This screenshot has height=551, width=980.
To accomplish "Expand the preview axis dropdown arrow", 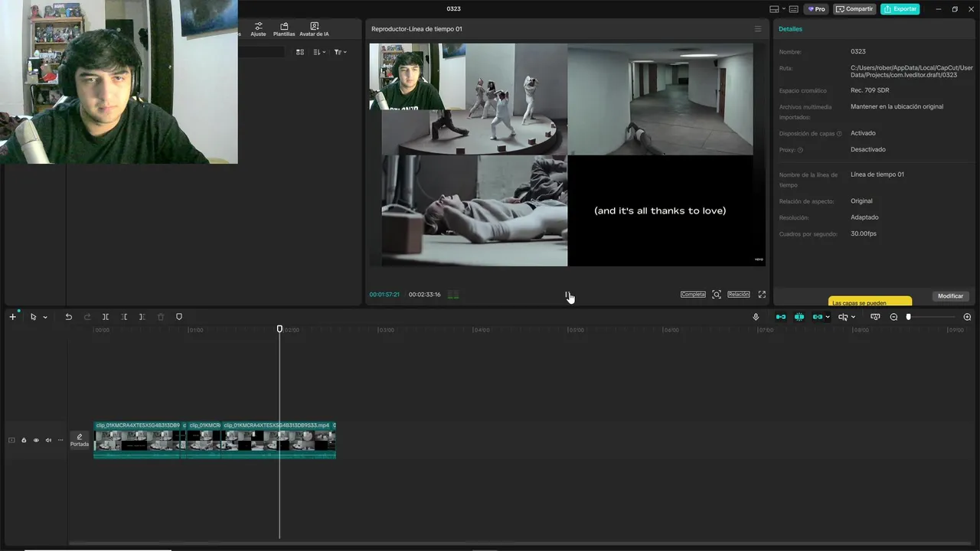I will coord(853,317).
